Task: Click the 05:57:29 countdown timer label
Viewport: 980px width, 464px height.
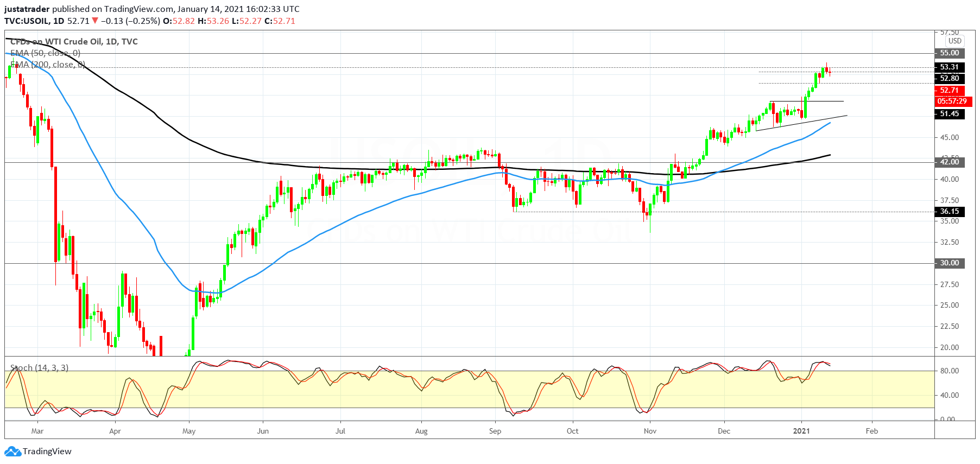Action: [x=952, y=101]
